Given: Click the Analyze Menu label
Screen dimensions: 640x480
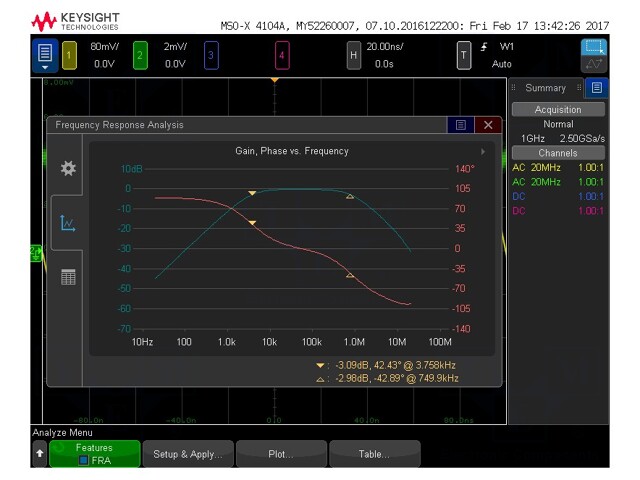Looking at the screenshot, I should [x=62, y=432].
